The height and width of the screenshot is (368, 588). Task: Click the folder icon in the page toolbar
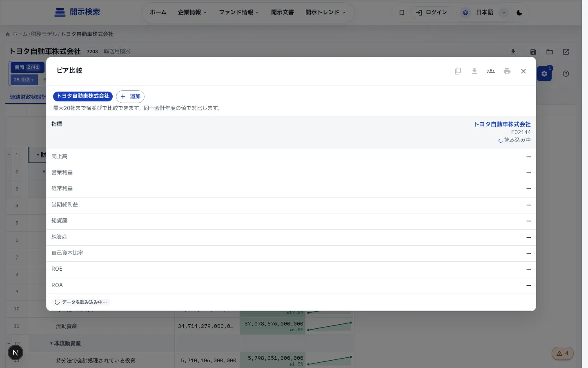(x=550, y=52)
